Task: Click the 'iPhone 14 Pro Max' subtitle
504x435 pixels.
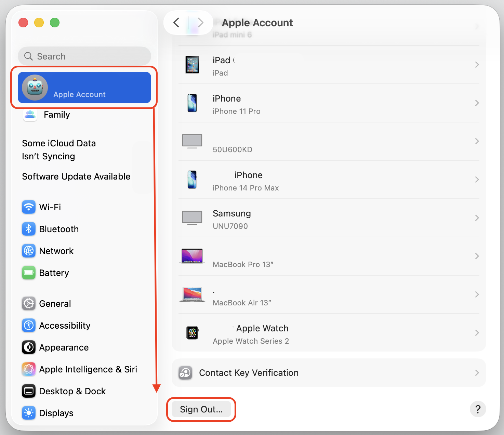Action: [246, 188]
